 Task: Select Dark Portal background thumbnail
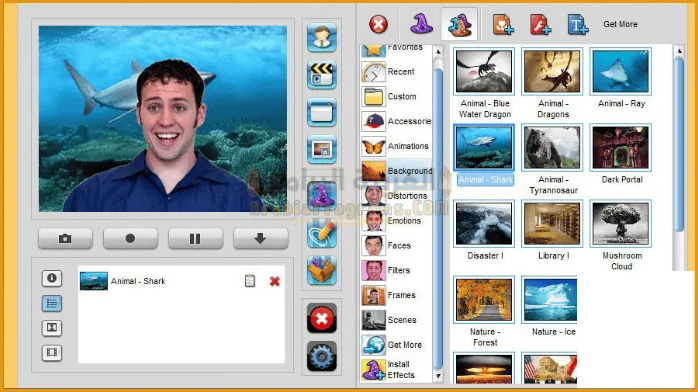pyautogui.click(x=621, y=147)
